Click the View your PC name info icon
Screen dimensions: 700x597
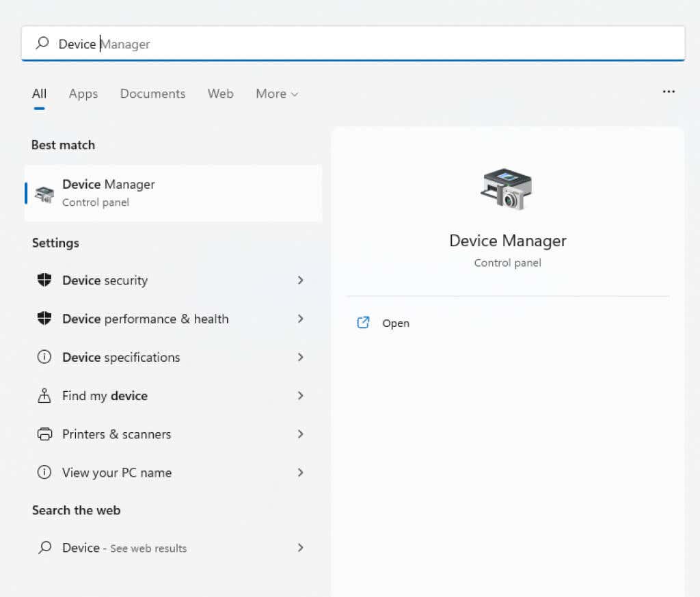44,472
